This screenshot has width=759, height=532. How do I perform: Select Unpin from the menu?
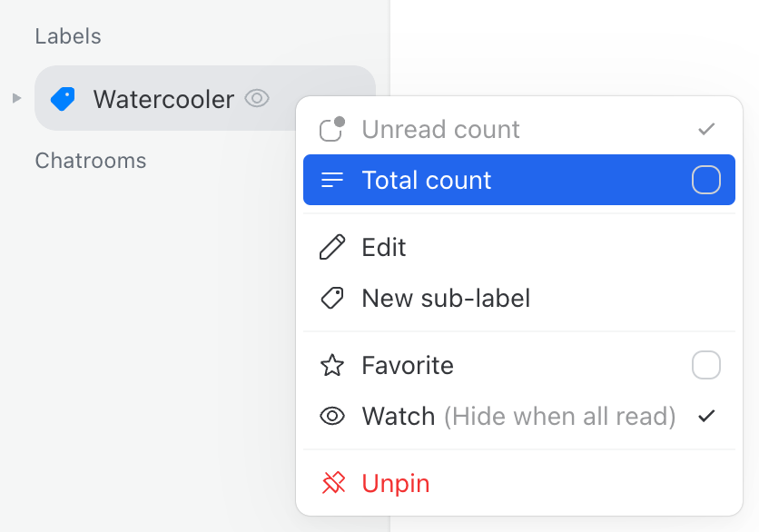tap(395, 483)
